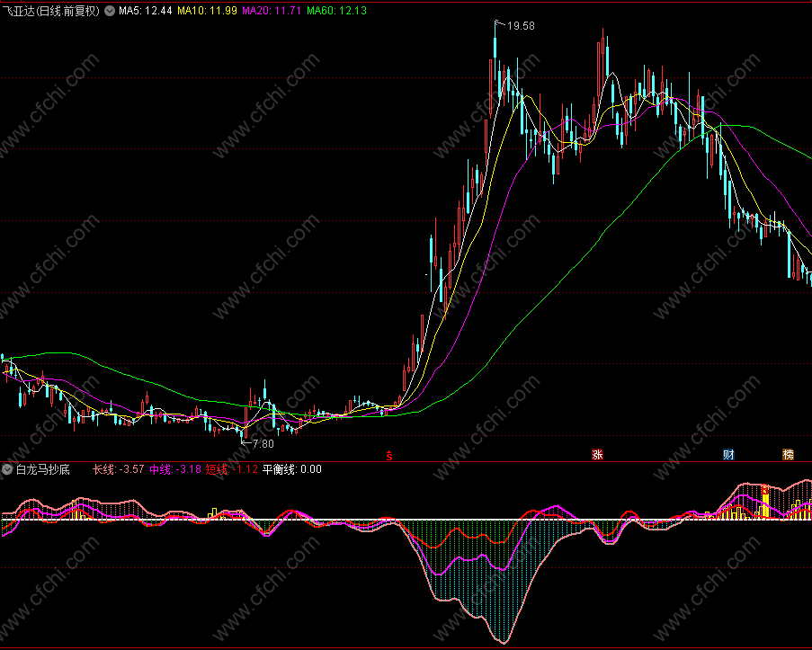The width and height of the screenshot is (812, 650).
Task: Select the magenta MA20 legend label
Action: 272,11
